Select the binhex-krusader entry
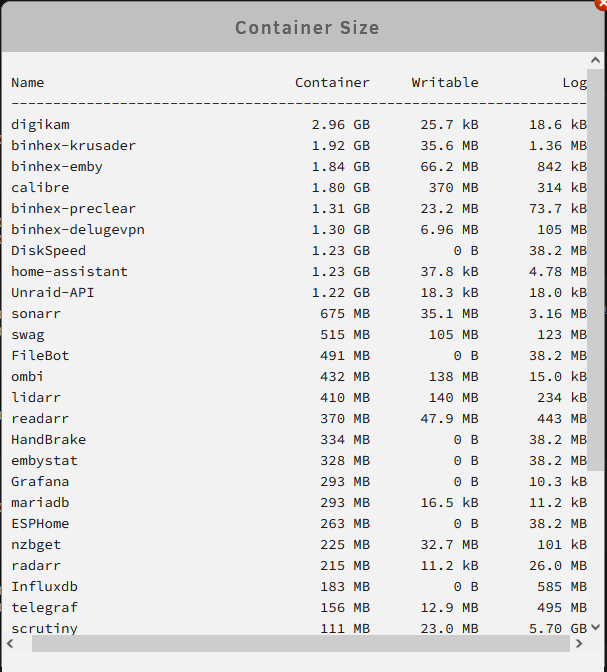607x672 pixels. point(73,146)
